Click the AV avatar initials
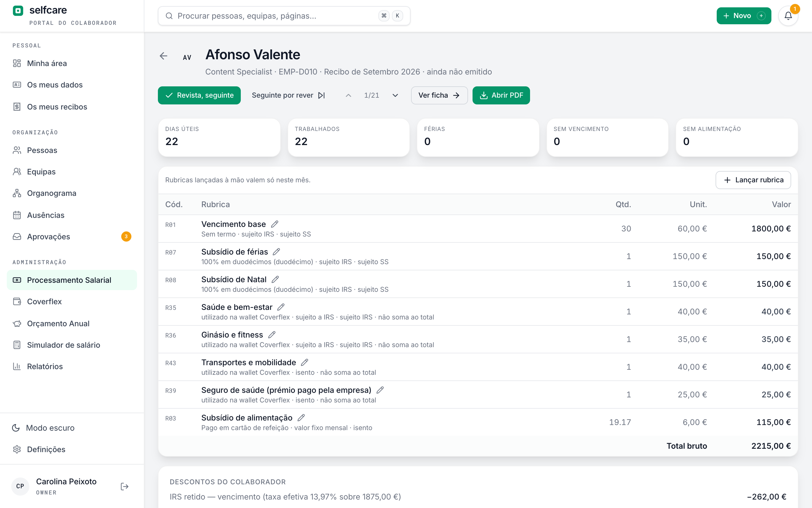 [187, 58]
